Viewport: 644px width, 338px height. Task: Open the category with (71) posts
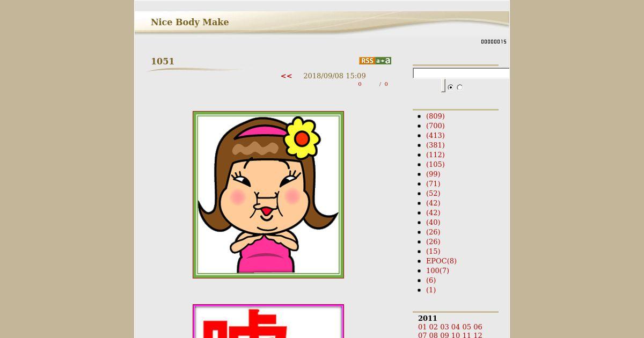[433, 183]
